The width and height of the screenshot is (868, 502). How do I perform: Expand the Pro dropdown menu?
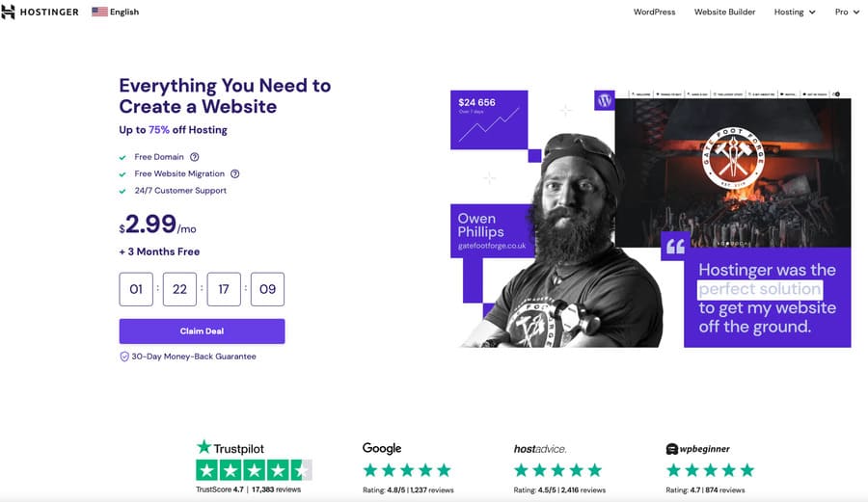847,12
